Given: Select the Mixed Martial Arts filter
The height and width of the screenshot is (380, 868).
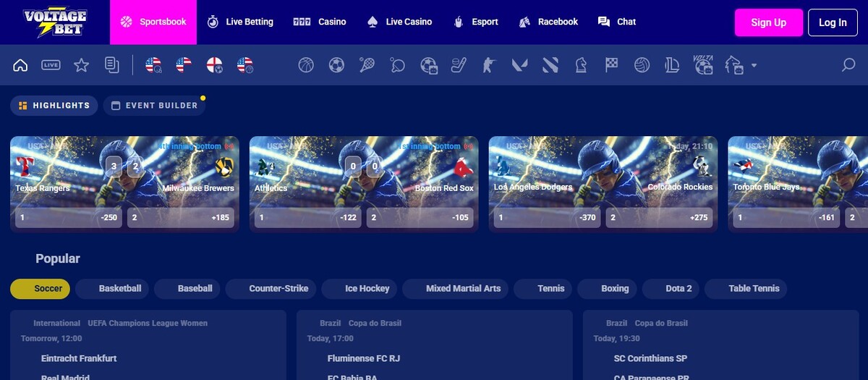Looking at the screenshot, I should pyautogui.click(x=456, y=289).
